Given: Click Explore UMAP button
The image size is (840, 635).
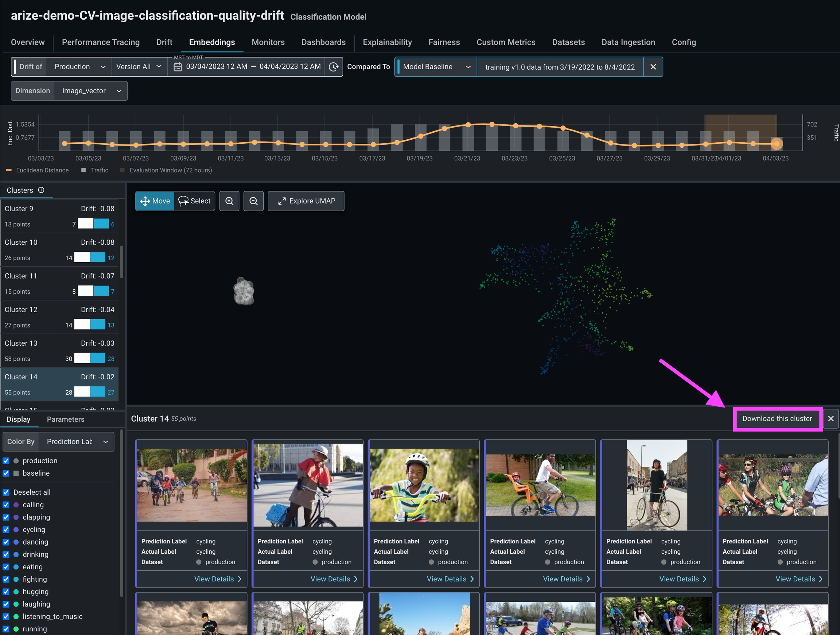Looking at the screenshot, I should coord(306,201).
